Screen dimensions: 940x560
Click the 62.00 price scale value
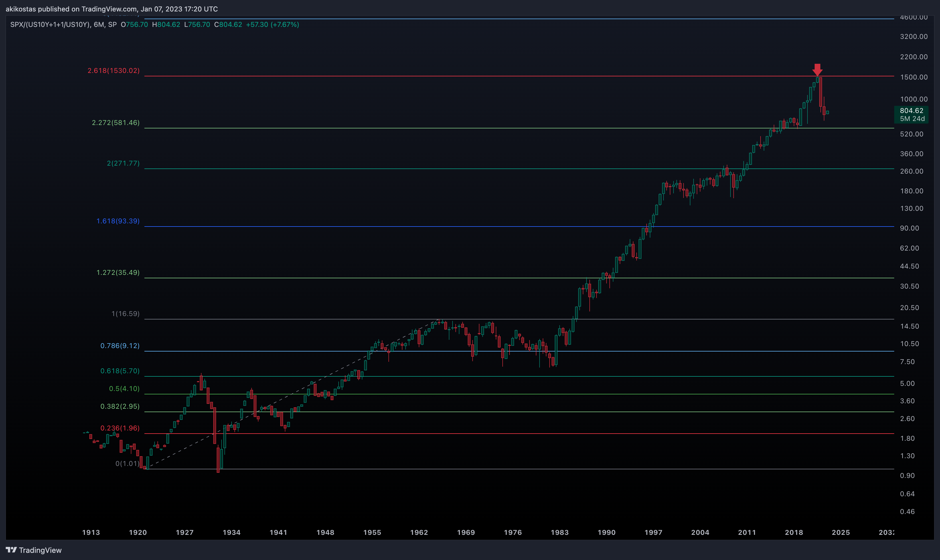coord(909,248)
